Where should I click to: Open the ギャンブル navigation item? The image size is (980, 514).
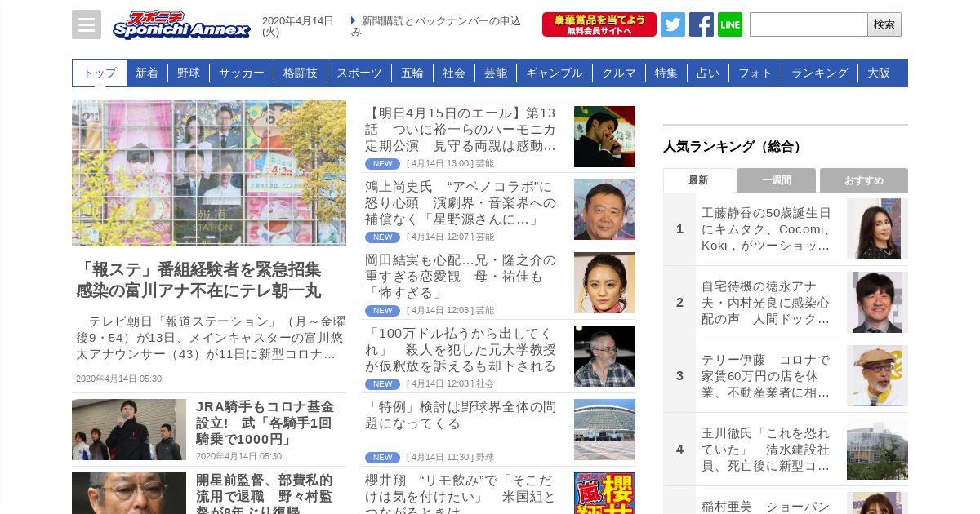pyautogui.click(x=555, y=73)
